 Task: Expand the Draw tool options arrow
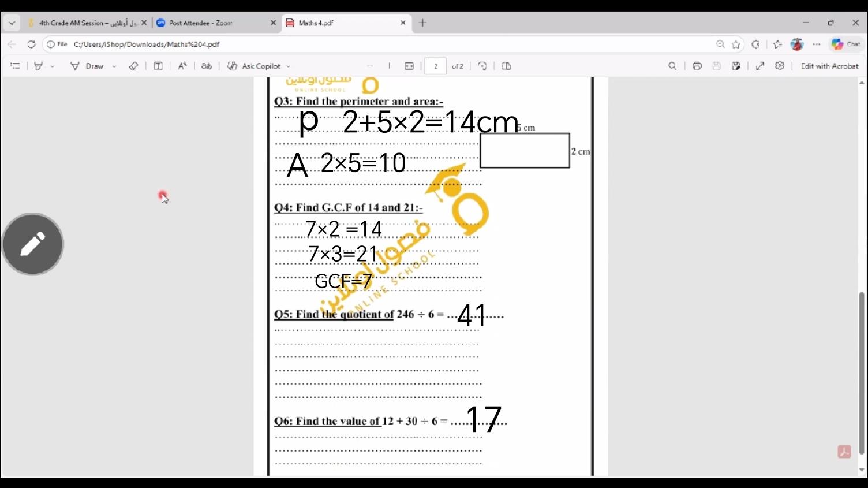114,66
